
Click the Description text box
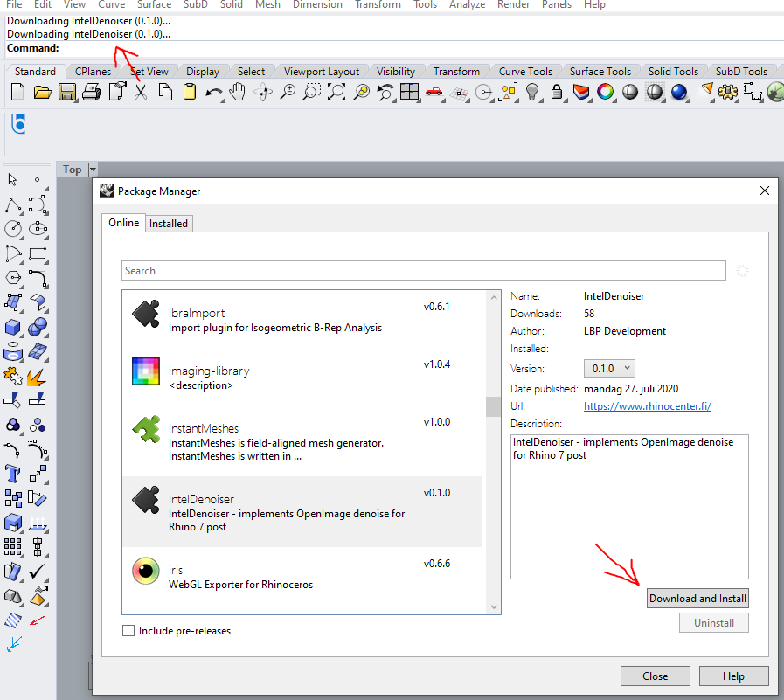click(x=629, y=507)
